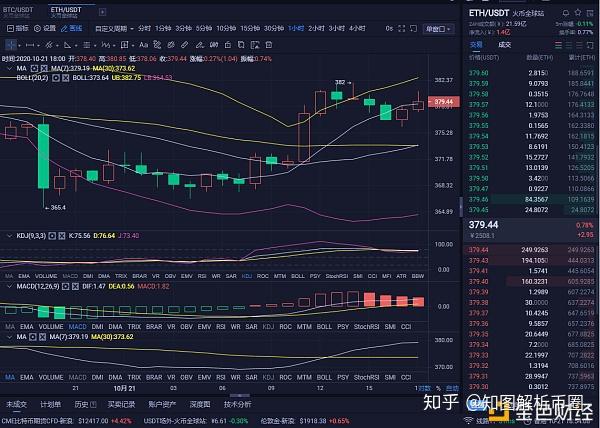Open the 买卖记录 trade records tab
This screenshot has width=600, height=428.
coord(121,404)
